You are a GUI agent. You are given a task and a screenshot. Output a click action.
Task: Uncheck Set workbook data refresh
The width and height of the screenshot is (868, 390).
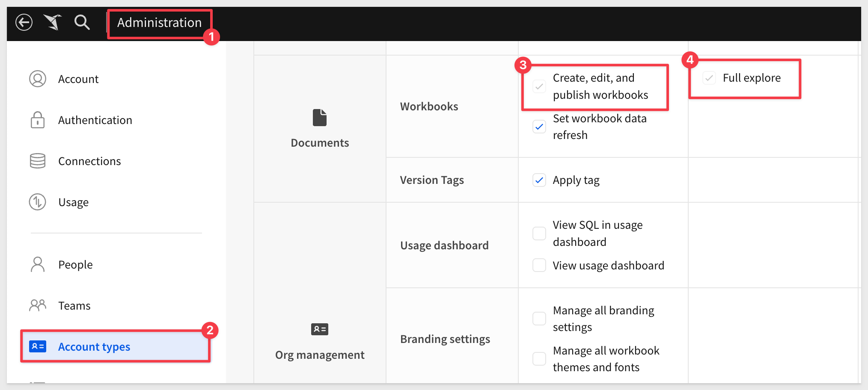point(539,127)
